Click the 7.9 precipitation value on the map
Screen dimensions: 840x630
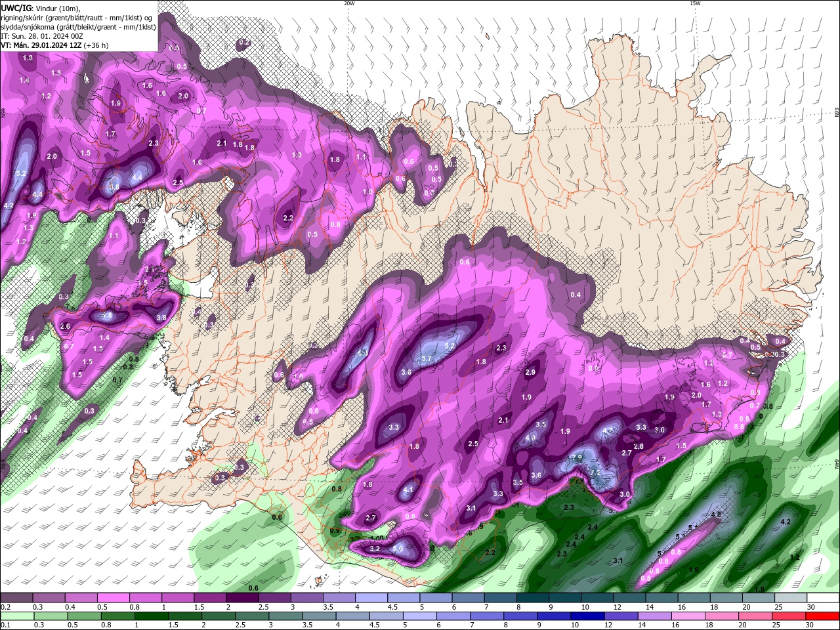click(x=577, y=457)
